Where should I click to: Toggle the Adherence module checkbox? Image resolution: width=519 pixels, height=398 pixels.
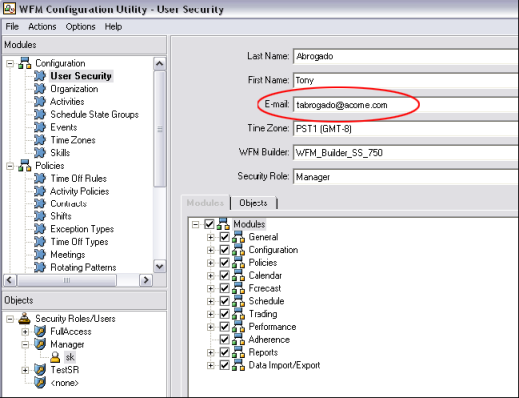224,339
